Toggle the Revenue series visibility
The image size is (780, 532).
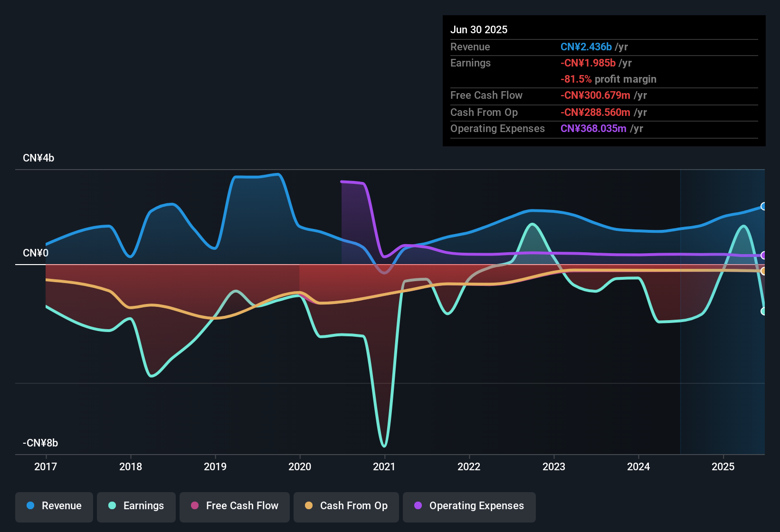tap(54, 506)
